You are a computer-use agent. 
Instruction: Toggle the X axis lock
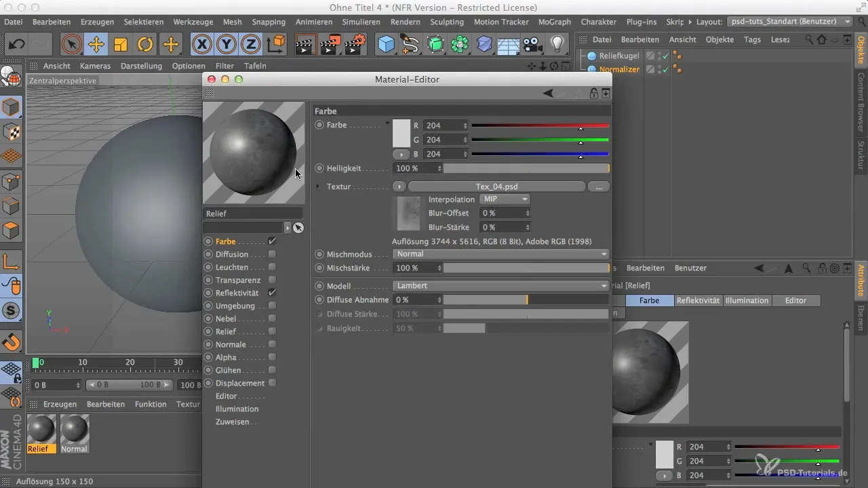201,45
